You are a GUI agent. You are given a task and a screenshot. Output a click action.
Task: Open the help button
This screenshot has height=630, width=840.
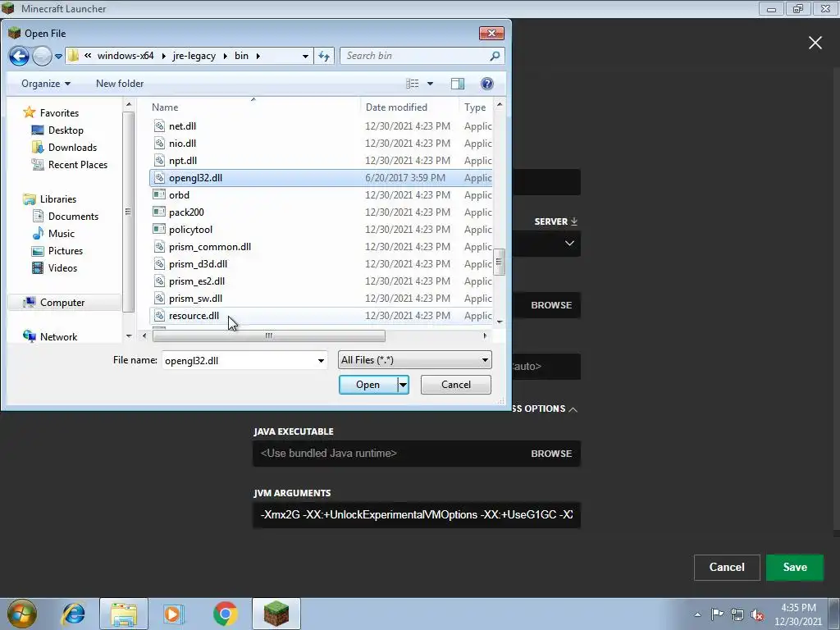[x=487, y=84]
